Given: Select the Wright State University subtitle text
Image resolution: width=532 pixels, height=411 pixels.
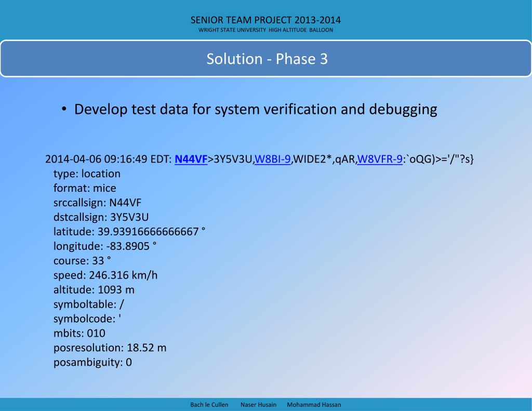Looking at the screenshot, I should pyautogui.click(x=265, y=30).
